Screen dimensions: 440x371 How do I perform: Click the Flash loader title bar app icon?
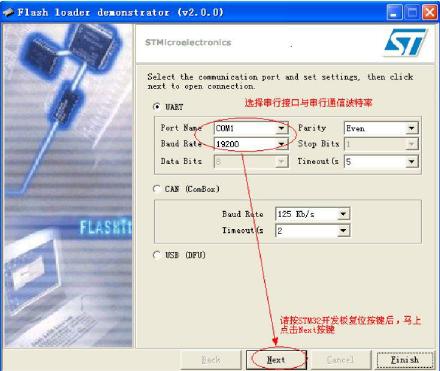[x=8, y=12]
